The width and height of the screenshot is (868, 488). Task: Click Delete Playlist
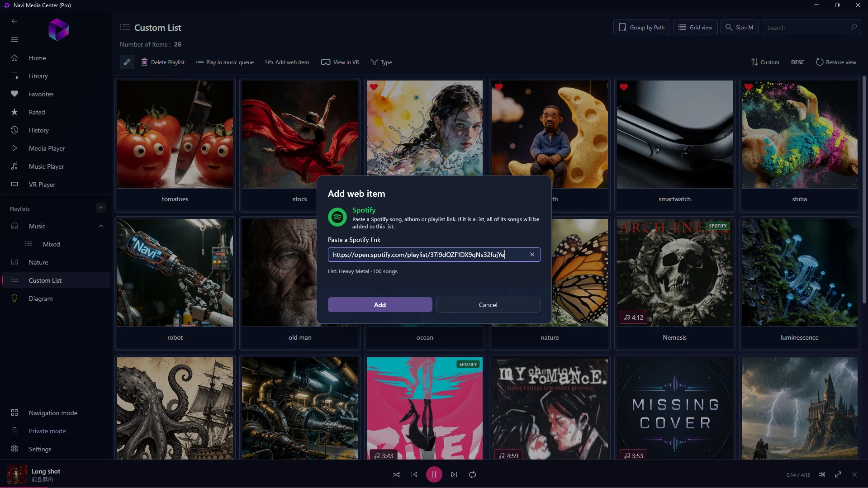coord(163,62)
